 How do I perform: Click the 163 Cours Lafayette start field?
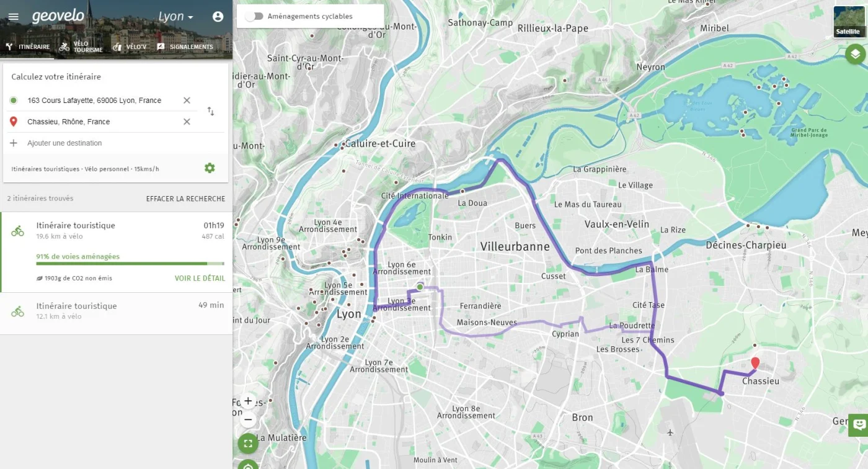(x=102, y=100)
